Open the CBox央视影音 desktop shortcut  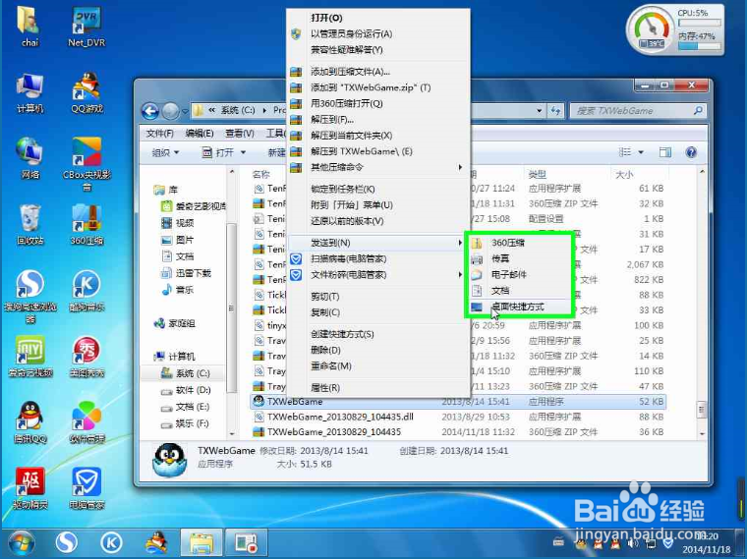point(86,163)
